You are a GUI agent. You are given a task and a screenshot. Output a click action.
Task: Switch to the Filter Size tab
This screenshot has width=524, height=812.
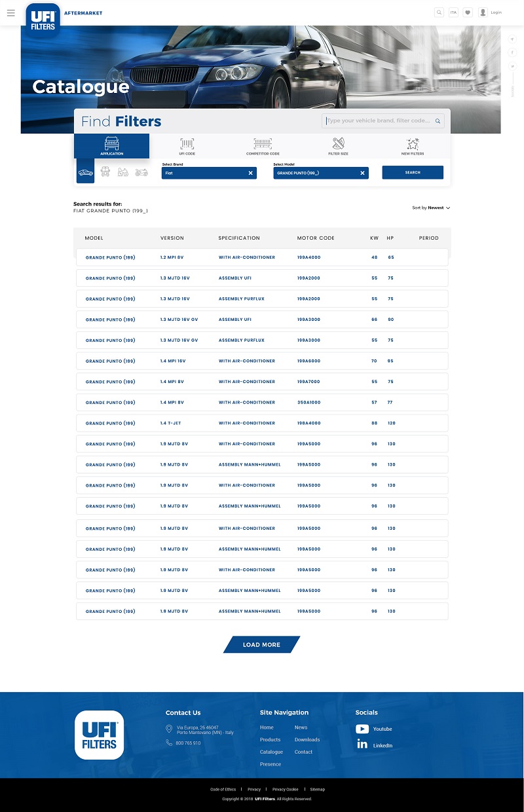pyautogui.click(x=338, y=146)
